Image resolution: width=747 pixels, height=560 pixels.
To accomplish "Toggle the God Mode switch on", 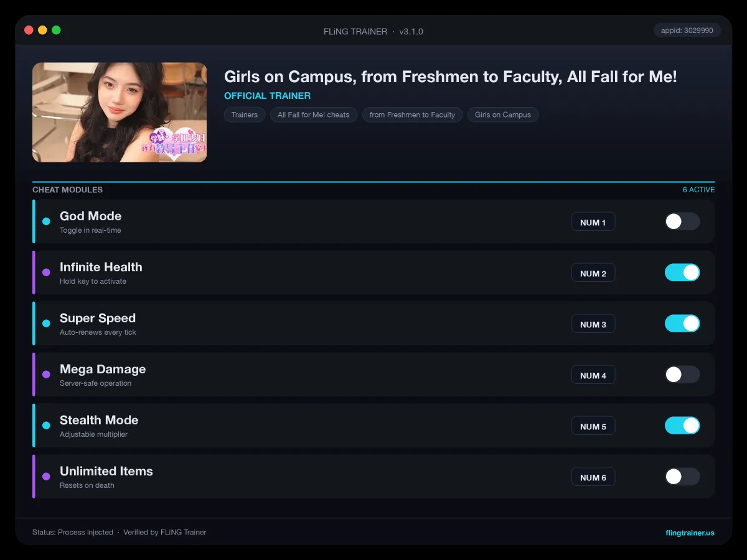I will point(682,222).
